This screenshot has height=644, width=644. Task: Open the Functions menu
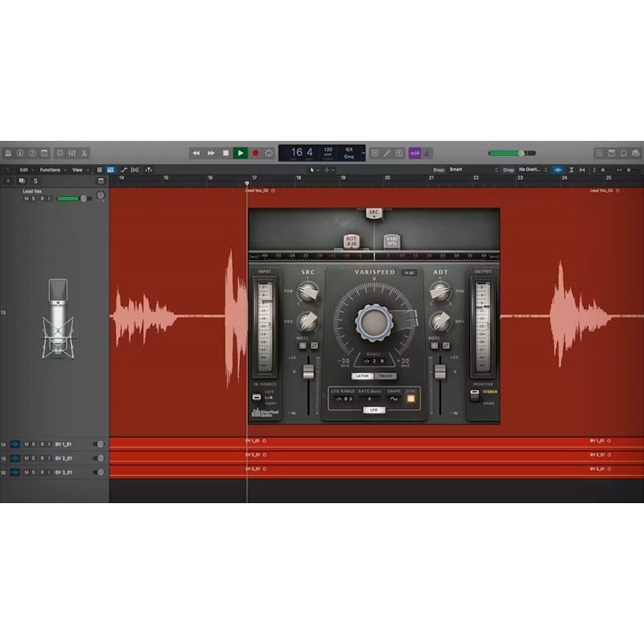pyautogui.click(x=52, y=171)
